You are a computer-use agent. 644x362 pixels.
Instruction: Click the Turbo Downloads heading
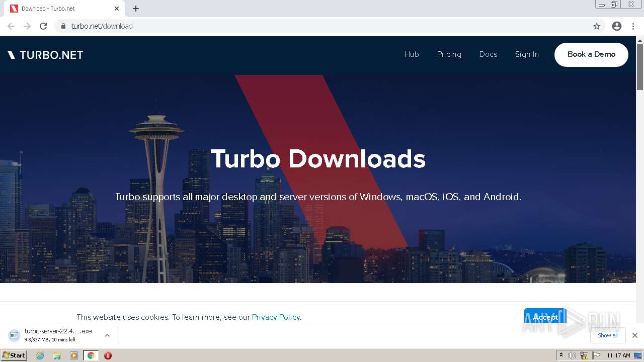pyautogui.click(x=318, y=159)
